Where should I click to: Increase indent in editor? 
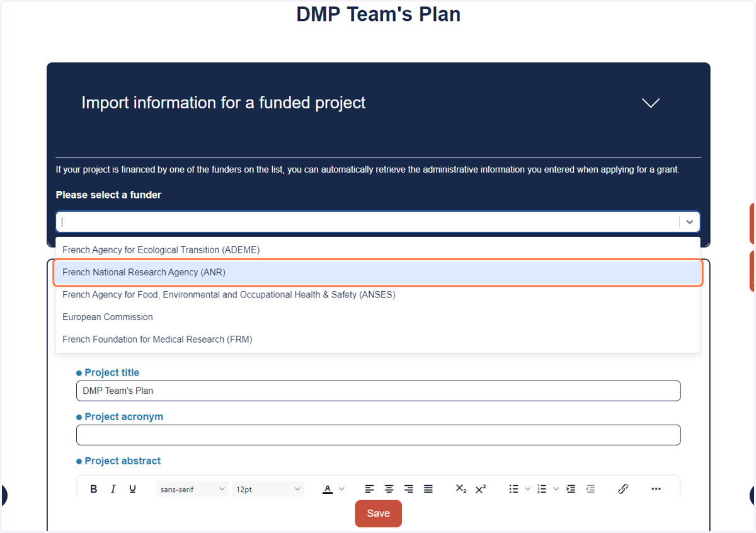pos(571,489)
